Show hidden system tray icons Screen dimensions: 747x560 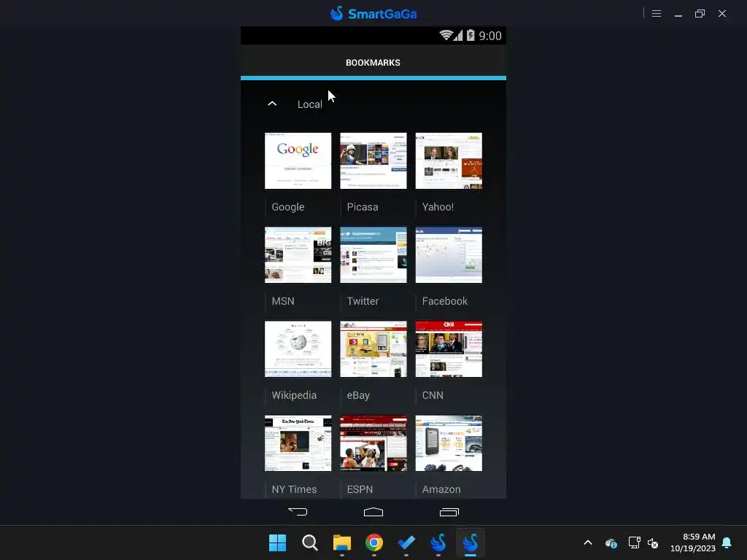[588, 542]
